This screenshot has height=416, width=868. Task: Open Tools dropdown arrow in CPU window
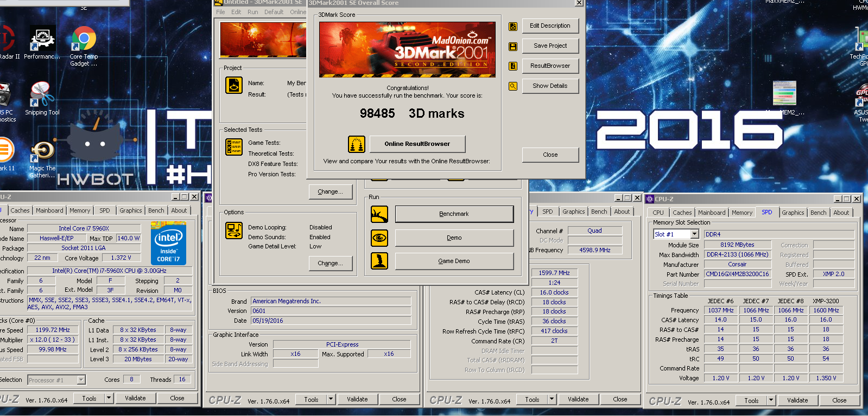coord(109,398)
